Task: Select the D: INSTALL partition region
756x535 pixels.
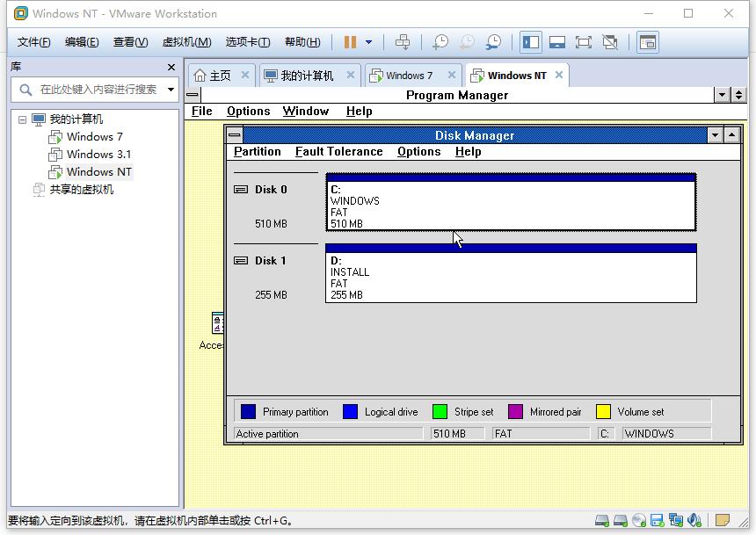Action: (x=511, y=273)
